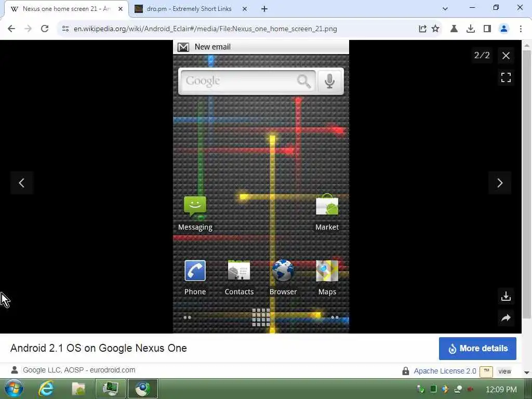
Task: Click the browser forward arrow
Action: (x=28, y=29)
